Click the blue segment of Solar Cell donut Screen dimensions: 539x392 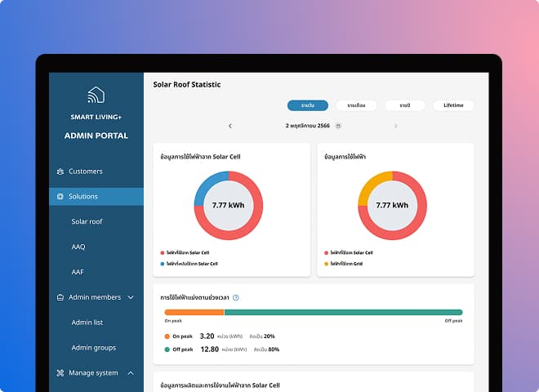point(209,185)
